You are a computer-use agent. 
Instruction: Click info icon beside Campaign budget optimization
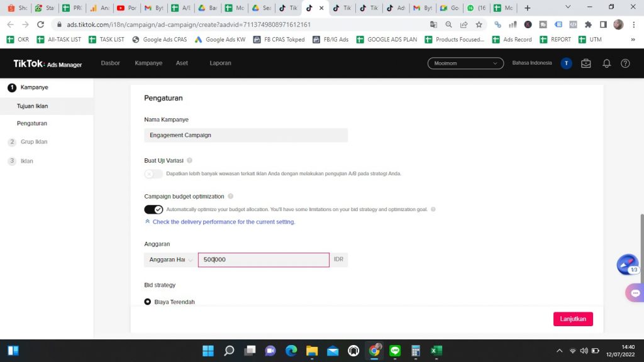click(x=231, y=197)
